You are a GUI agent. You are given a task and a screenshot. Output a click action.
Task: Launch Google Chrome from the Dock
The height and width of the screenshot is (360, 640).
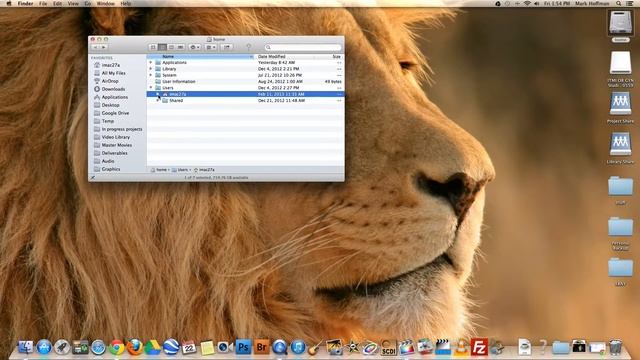click(117, 347)
